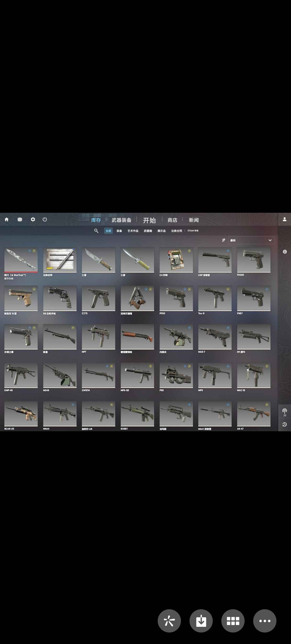Select the M249 item
Viewport: 291px width, 644px height.
click(x=60, y=377)
